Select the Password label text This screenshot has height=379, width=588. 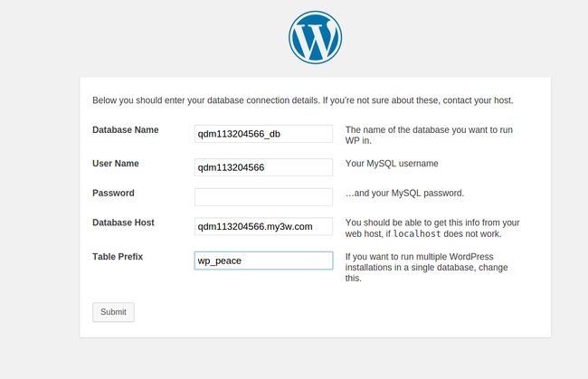(x=113, y=193)
